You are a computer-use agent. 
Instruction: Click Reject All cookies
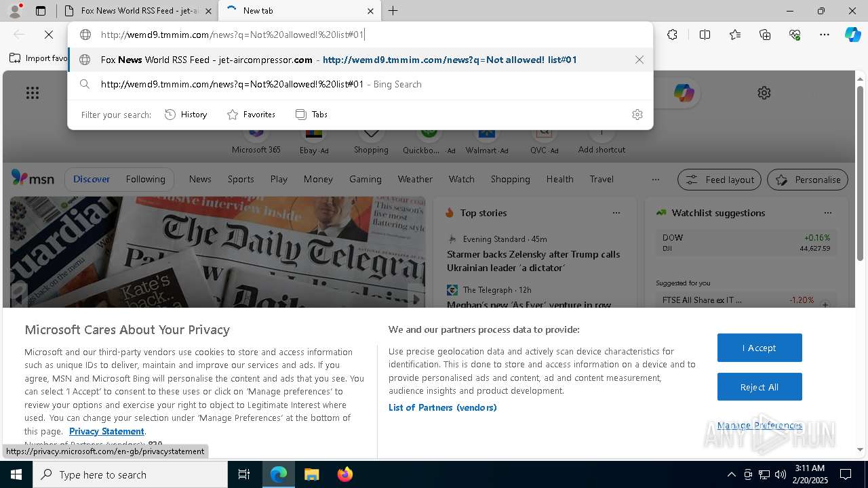pyautogui.click(x=759, y=387)
